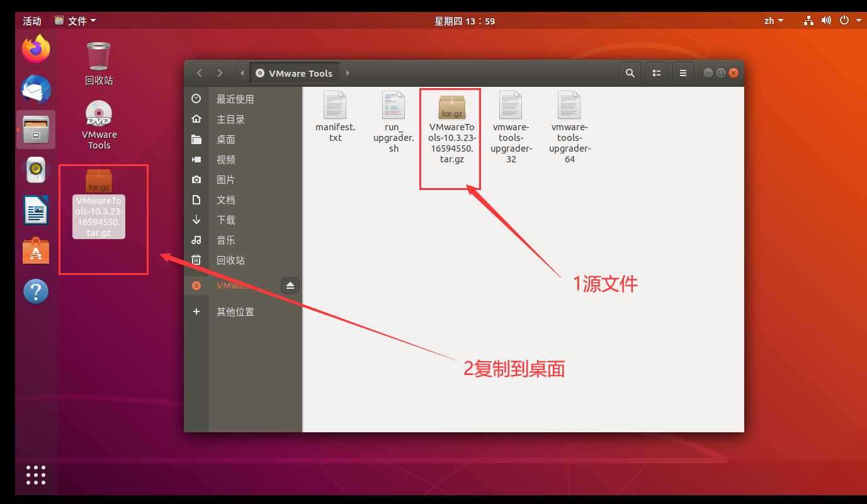This screenshot has height=504, width=867.
Task: Open Firefox from the dock
Action: (x=36, y=49)
